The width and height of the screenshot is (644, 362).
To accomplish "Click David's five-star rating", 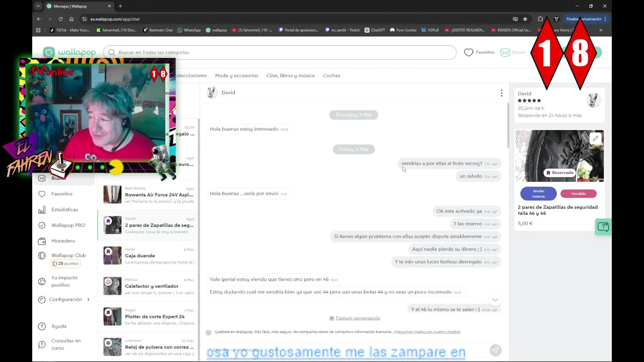I will point(529,101).
